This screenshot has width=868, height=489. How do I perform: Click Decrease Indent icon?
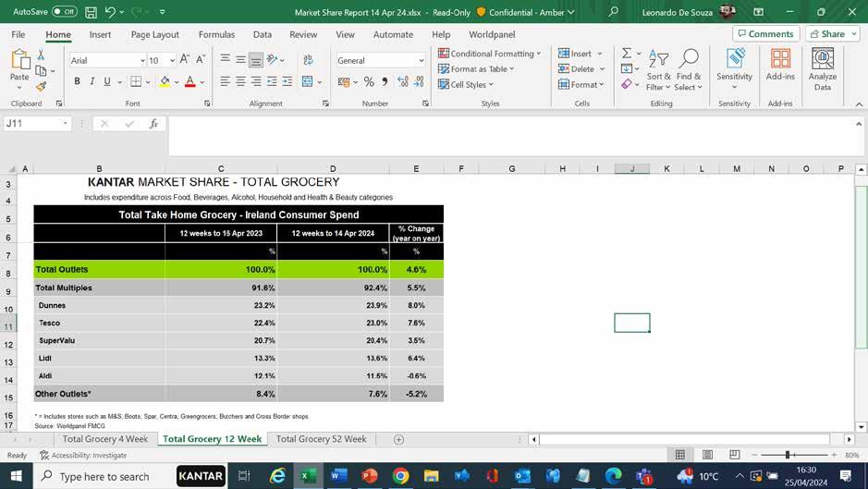pos(272,82)
